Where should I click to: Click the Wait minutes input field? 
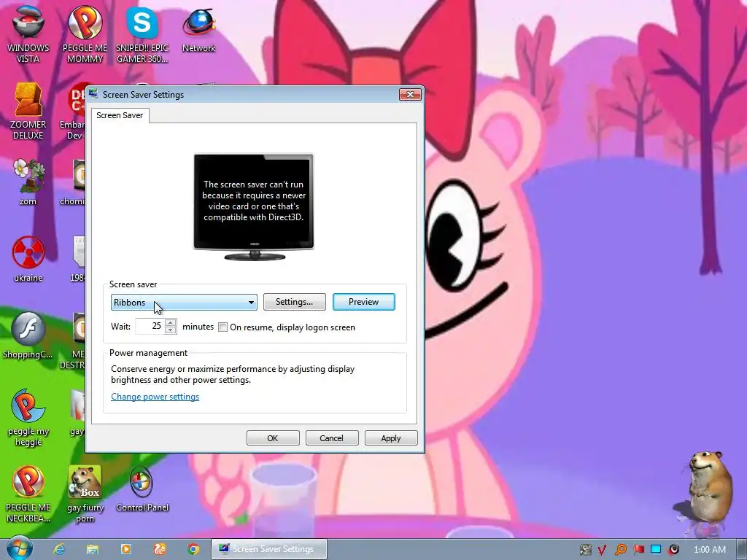click(150, 326)
